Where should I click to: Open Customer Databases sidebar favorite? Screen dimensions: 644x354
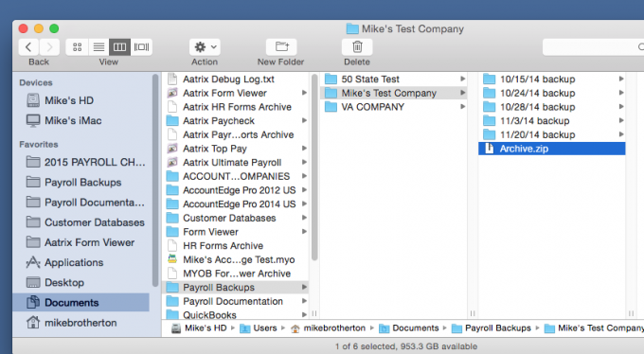85,222
